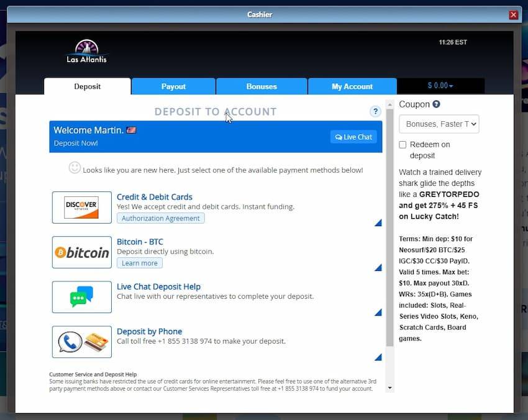The height and width of the screenshot is (420, 528).
Task: Enable the Redeem on deposit checkbox
Action: pyautogui.click(x=403, y=145)
